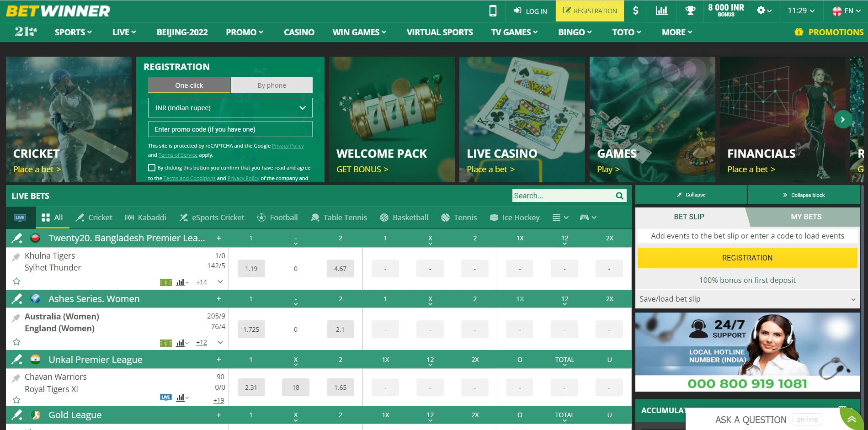Click the search magnifier icon

619,196
